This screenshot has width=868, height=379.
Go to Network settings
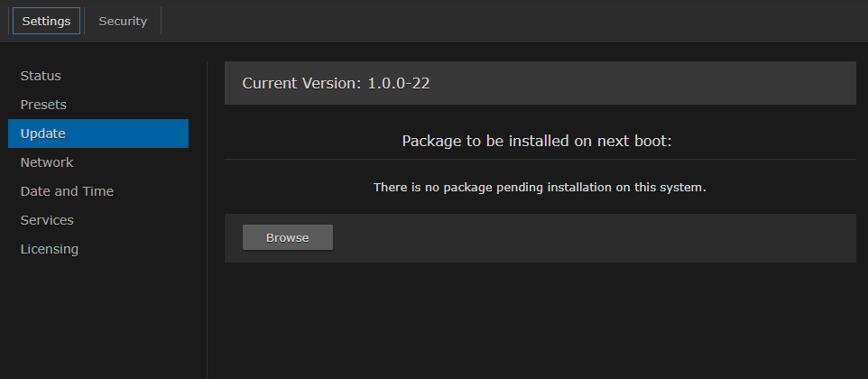(47, 162)
